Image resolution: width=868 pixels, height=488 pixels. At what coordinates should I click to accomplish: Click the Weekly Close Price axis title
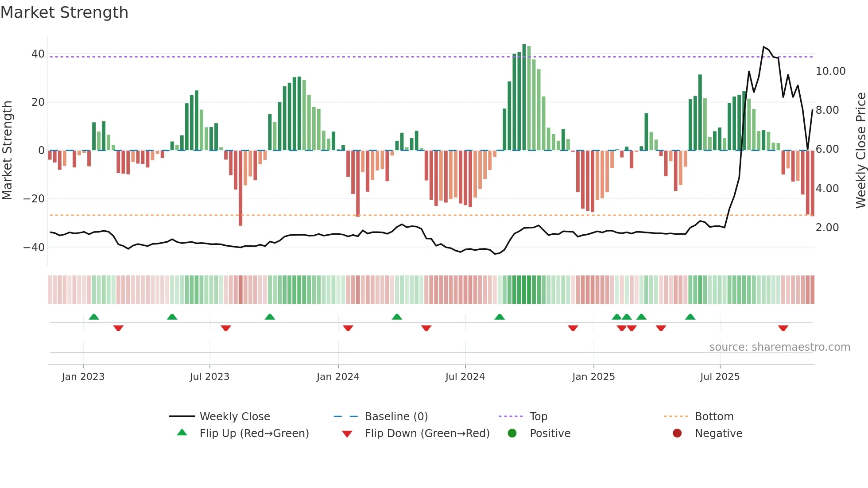pyautogui.click(x=860, y=150)
